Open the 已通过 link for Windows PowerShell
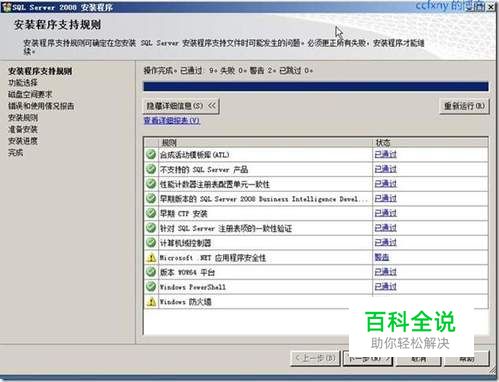Image resolution: width=499 pixels, height=382 pixels. click(386, 286)
